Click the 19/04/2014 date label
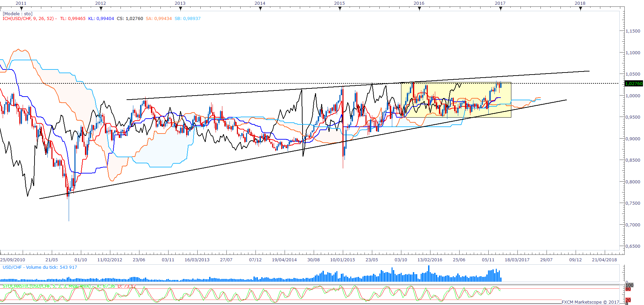 [284, 260]
